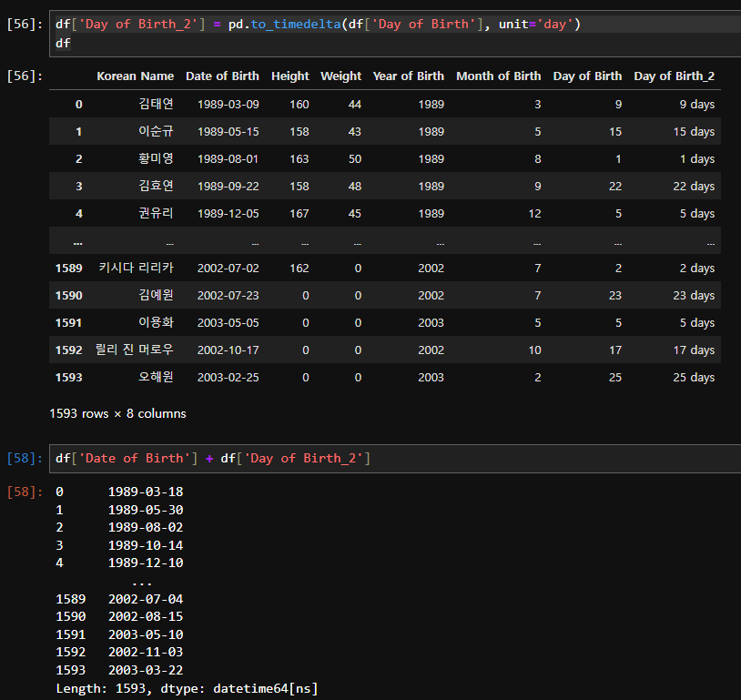Click row index 1589 in the table

coord(69,269)
